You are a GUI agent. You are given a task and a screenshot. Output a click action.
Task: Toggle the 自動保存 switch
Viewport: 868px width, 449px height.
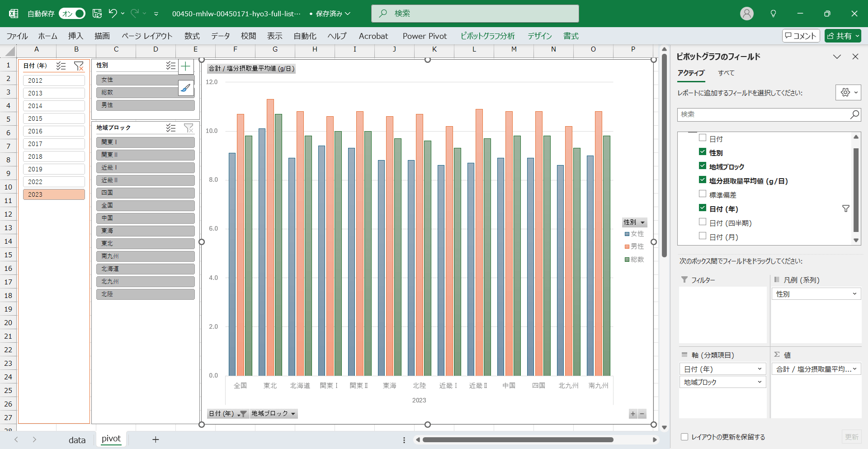pos(72,14)
